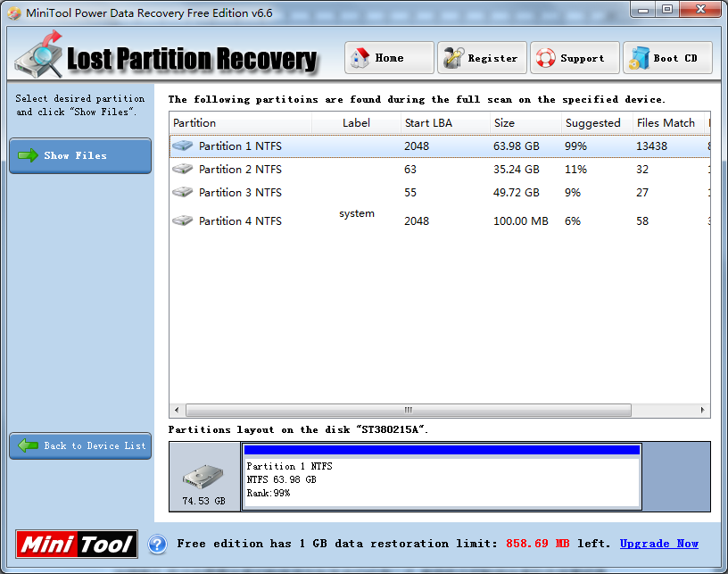Minimize the MiniTool window
The width and height of the screenshot is (728, 574).
pos(643,10)
